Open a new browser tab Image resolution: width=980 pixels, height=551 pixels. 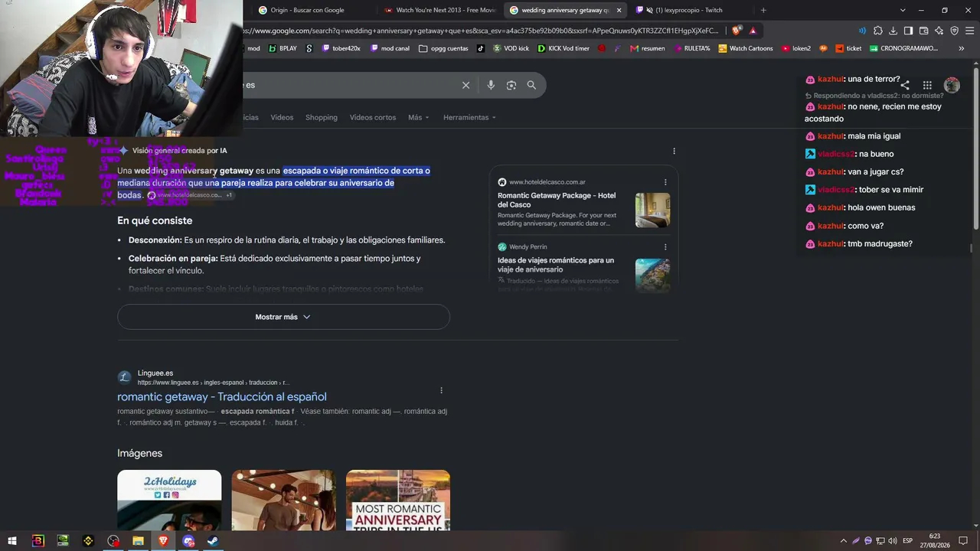(x=763, y=10)
